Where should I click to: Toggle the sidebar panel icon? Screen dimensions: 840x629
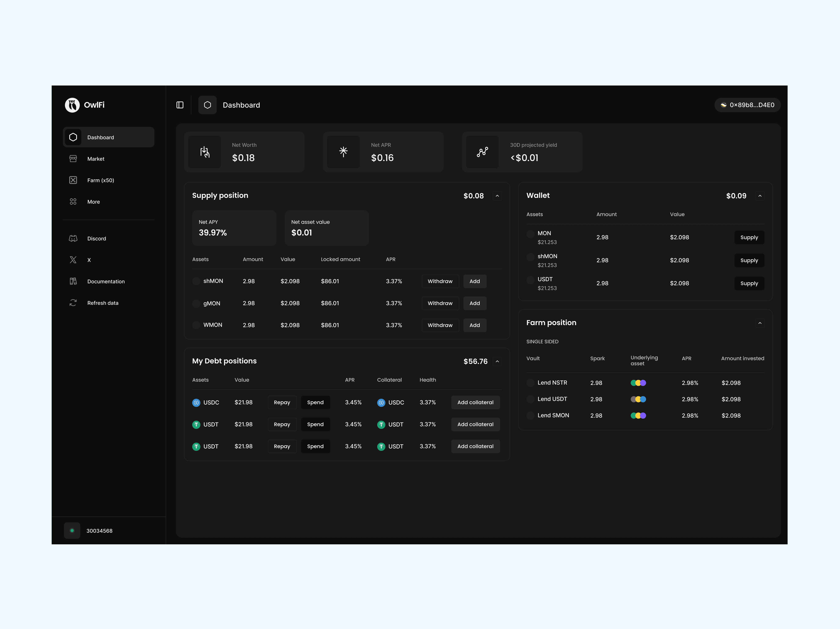click(x=180, y=105)
